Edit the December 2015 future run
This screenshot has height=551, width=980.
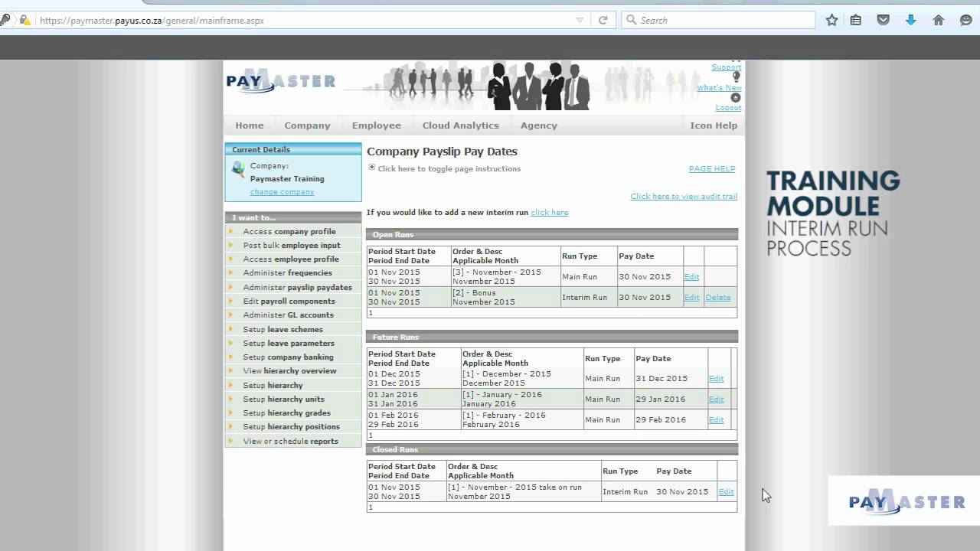pos(716,379)
